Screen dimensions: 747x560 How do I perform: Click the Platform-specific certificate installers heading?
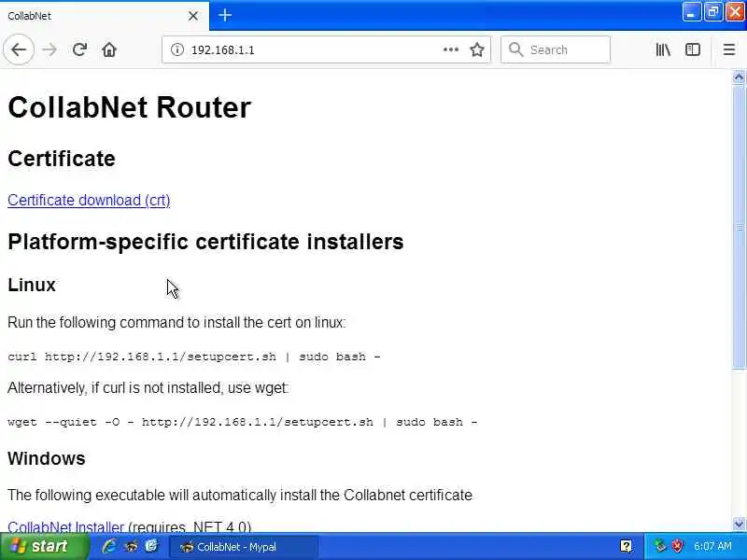[205, 242]
